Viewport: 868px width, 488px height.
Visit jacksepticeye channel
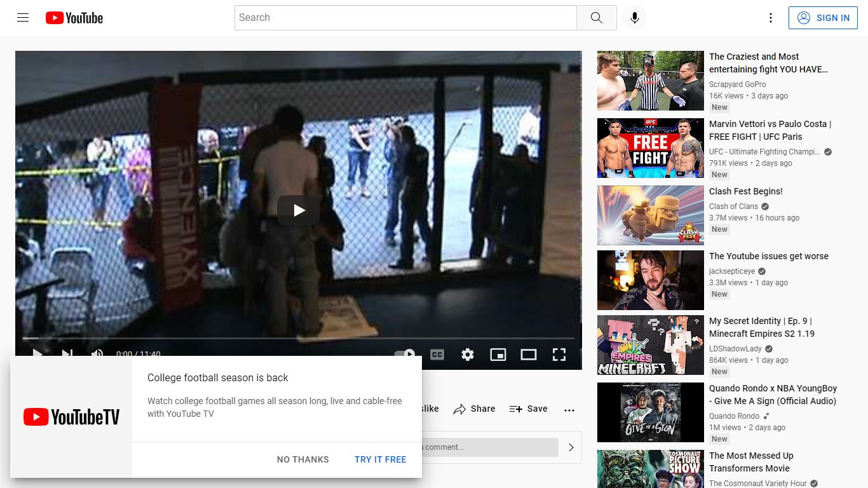732,271
